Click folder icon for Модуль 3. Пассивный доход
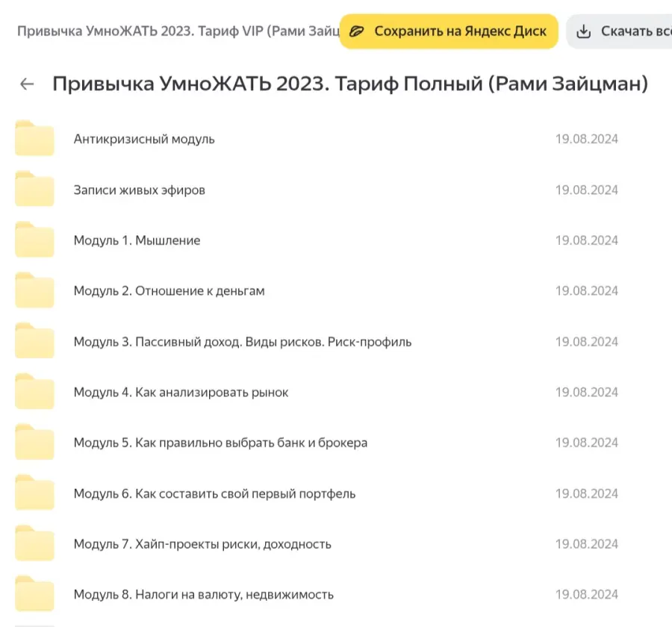The height and width of the screenshot is (627, 672). click(34, 342)
